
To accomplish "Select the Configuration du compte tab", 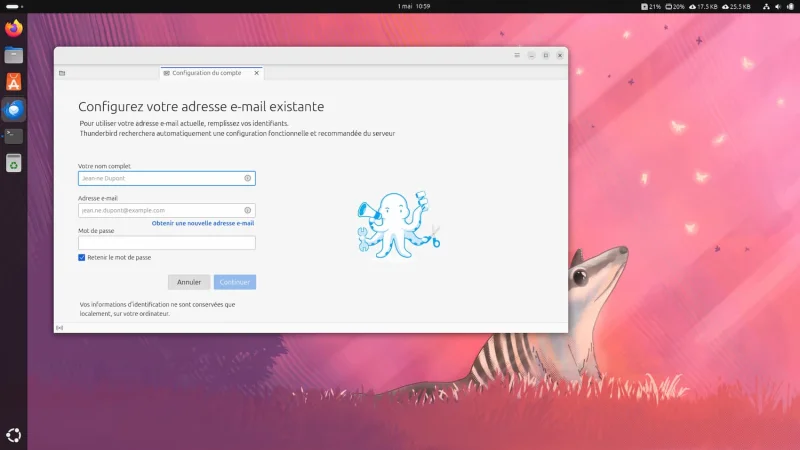I will click(211, 73).
